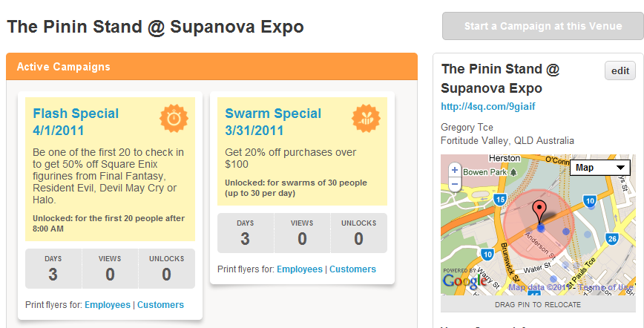This screenshot has height=328, width=644.
Task: Print Customers flyers for Swarm Special
Action: tap(352, 269)
